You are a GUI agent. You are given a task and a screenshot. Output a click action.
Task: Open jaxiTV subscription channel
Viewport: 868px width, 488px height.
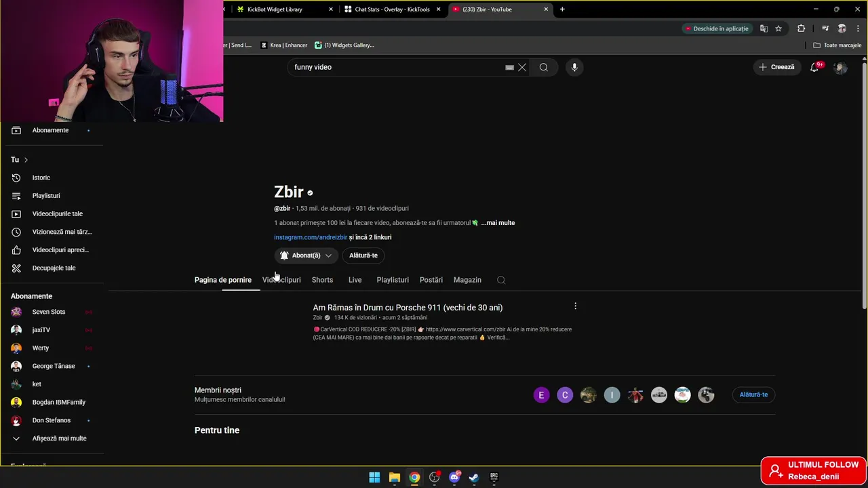click(x=53, y=330)
